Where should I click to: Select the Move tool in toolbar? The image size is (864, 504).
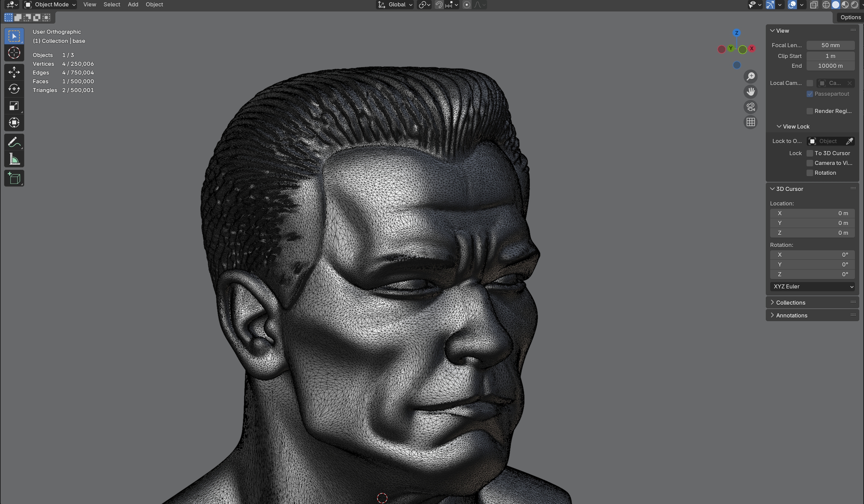tap(14, 72)
